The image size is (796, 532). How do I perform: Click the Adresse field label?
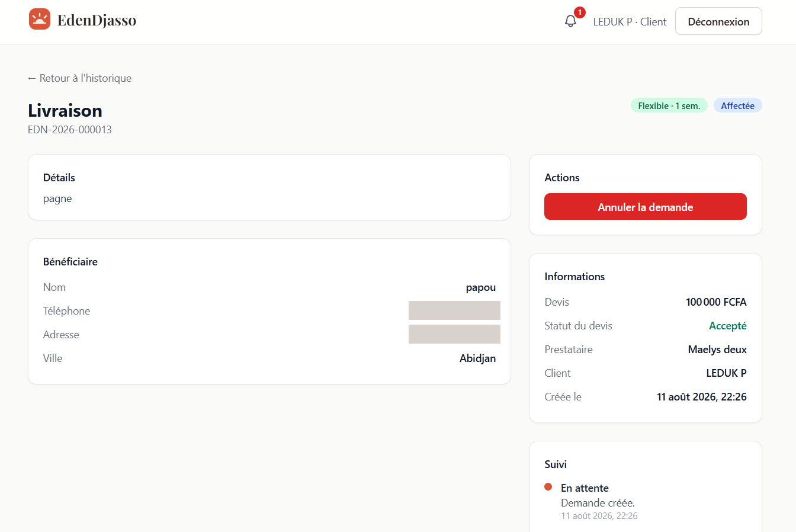[x=61, y=335]
